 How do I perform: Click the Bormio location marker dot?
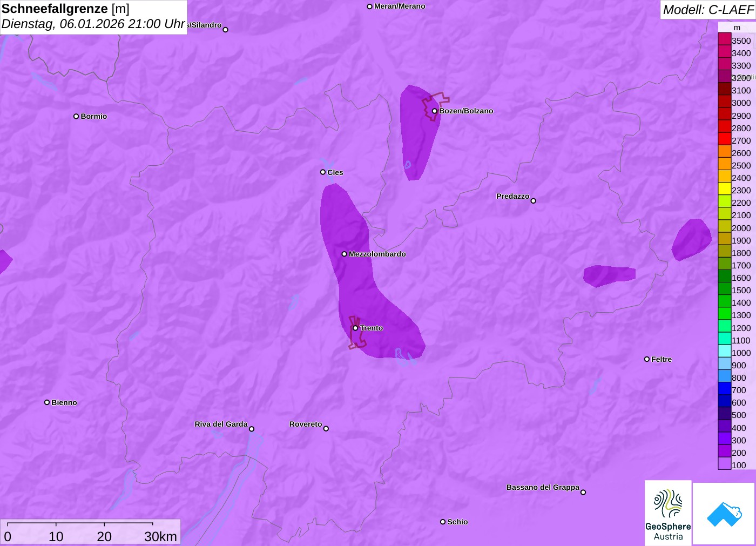click(x=76, y=116)
